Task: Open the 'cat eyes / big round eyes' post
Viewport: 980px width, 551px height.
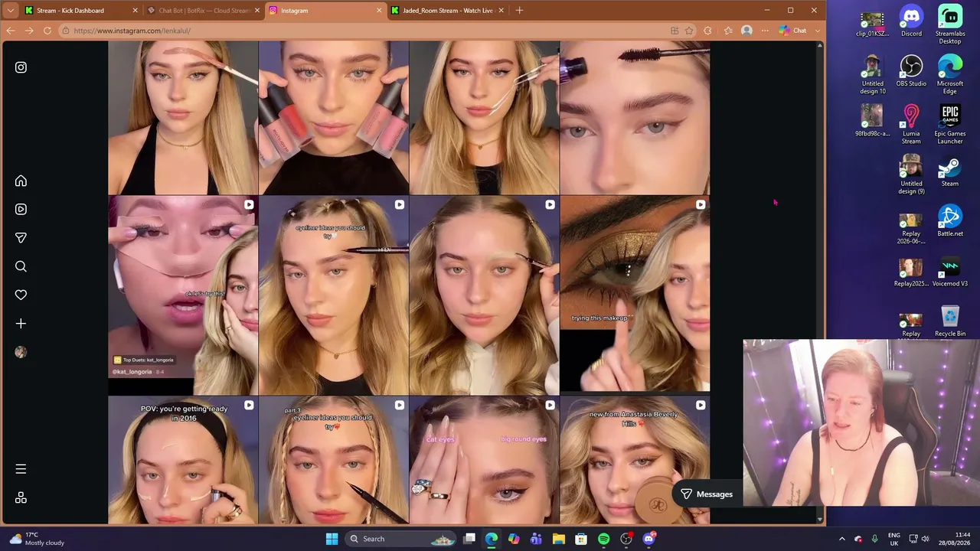Action: pos(484,460)
